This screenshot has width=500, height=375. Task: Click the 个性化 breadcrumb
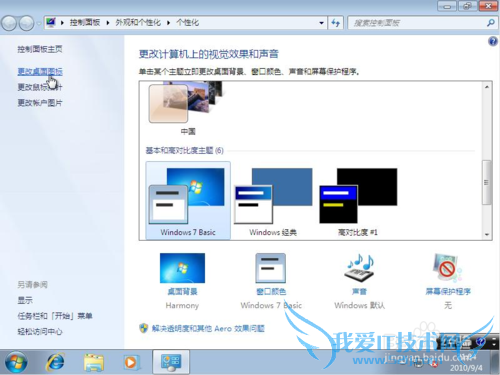click(x=187, y=23)
